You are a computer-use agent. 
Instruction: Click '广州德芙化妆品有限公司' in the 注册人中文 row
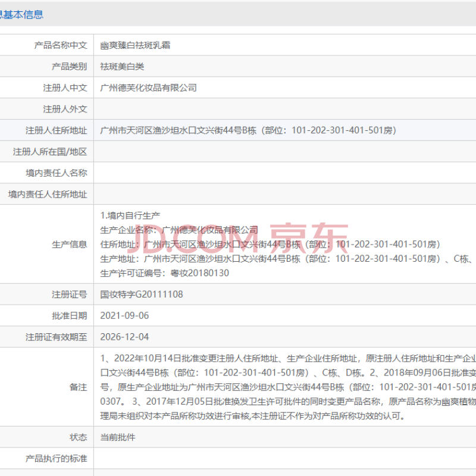pyautogui.click(x=148, y=87)
